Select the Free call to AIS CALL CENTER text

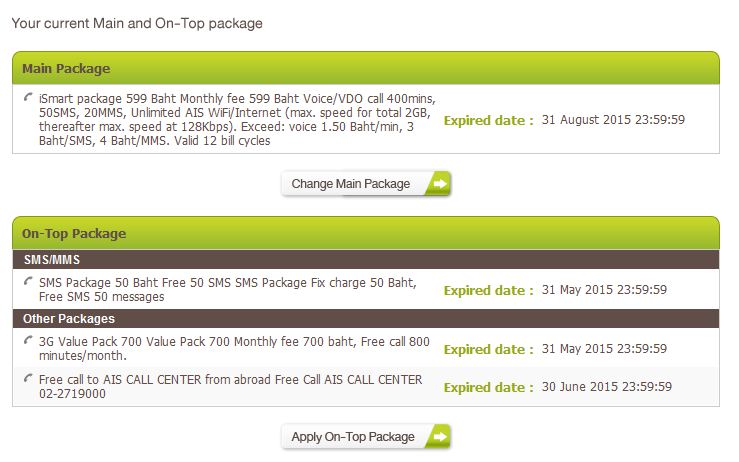pos(230,386)
